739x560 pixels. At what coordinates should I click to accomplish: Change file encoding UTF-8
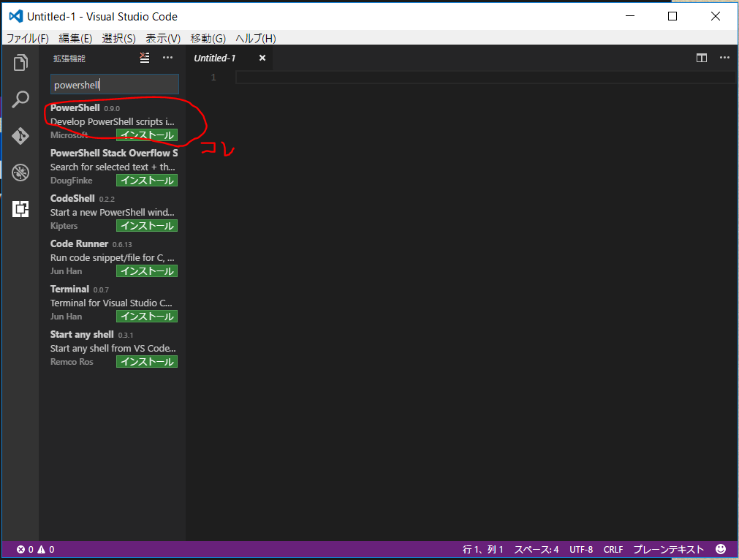(x=581, y=550)
